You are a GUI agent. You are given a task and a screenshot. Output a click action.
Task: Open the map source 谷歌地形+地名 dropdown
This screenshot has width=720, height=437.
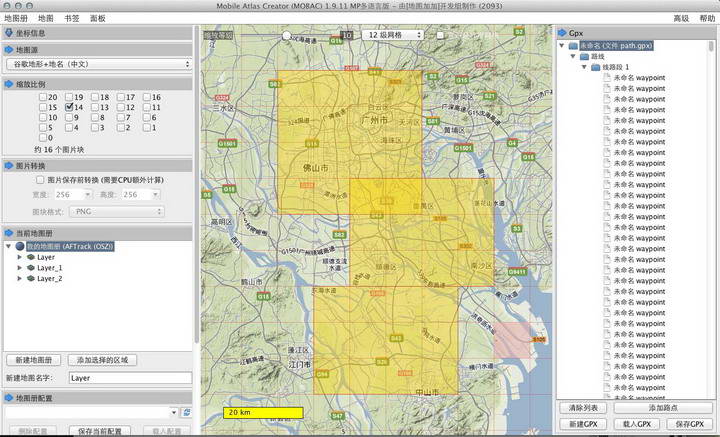coord(99,64)
